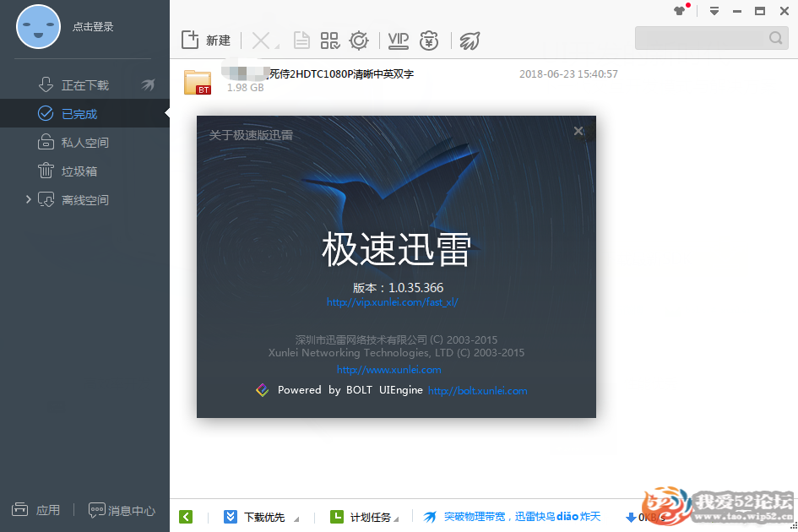Open the http://www.xunlei.com link
798x532 pixels.
pyautogui.click(x=388, y=370)
